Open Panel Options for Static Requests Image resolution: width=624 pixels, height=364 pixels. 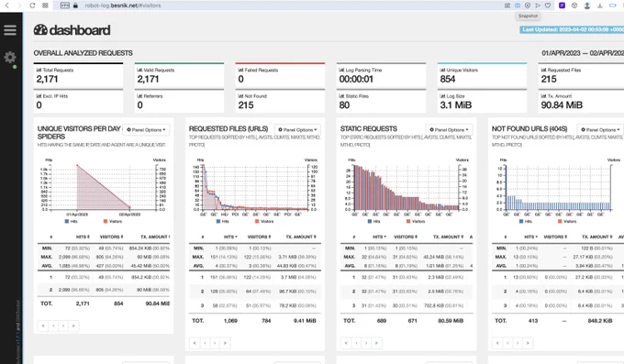449,129
